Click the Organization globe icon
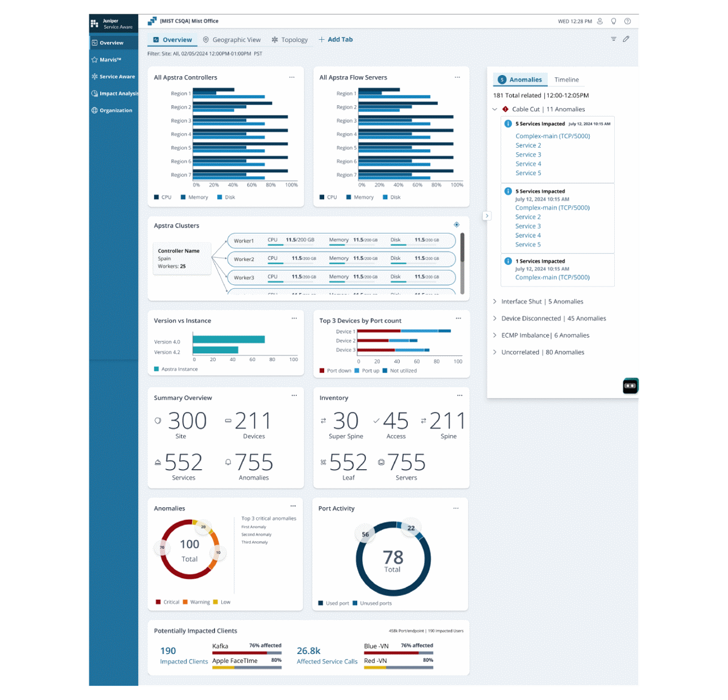Viewport: 728px width, 700px height. (95, 110)
